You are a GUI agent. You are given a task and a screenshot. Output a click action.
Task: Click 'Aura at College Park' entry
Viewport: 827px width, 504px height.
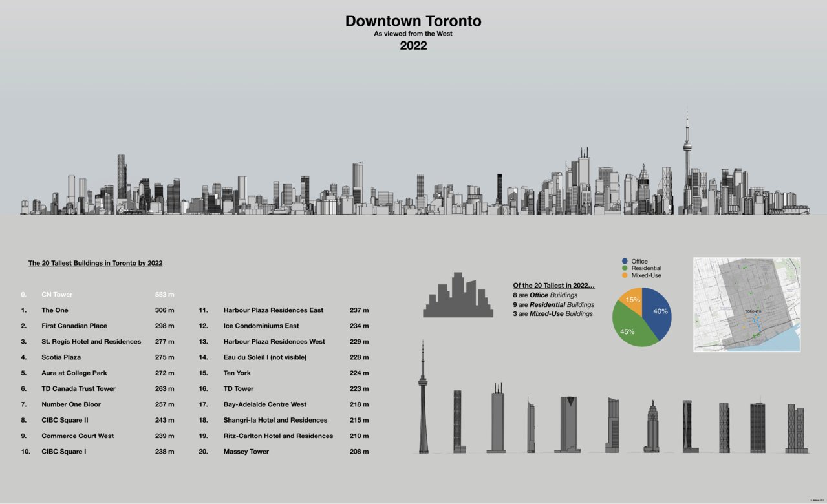pyautogui.click(x=74, y=373)
